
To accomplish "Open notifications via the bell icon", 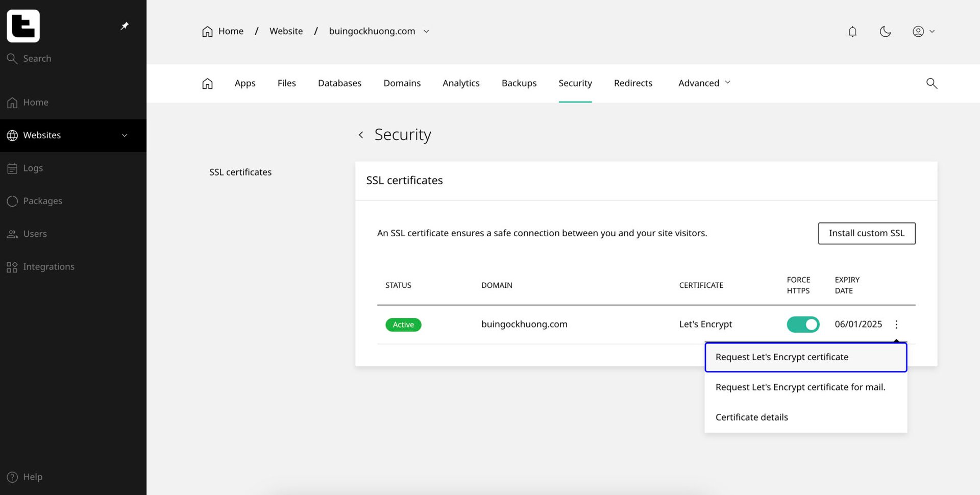I will 852,31.
